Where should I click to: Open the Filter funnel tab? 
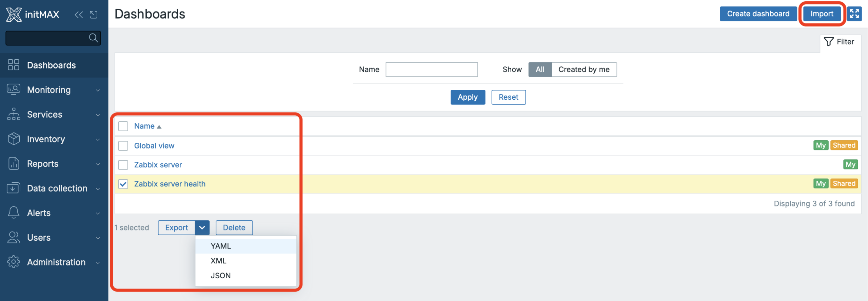tap(840, 42)
